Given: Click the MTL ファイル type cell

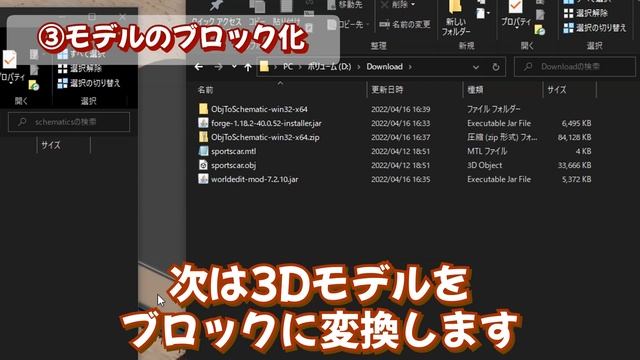Looking at the screenshot, I should (x=487, y=151).
